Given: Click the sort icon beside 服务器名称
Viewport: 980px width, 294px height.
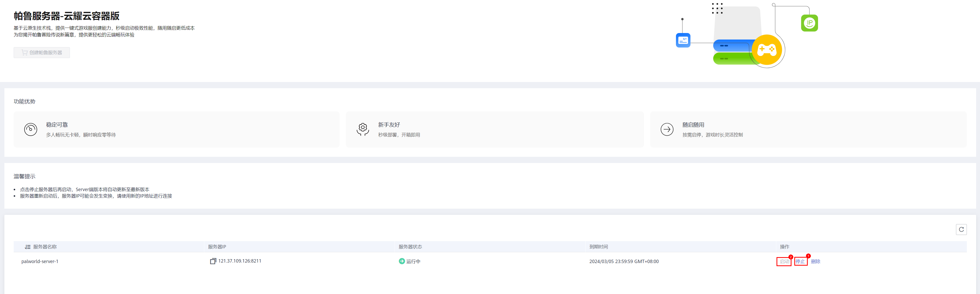Looking at the screenshot, I should 27,247.
